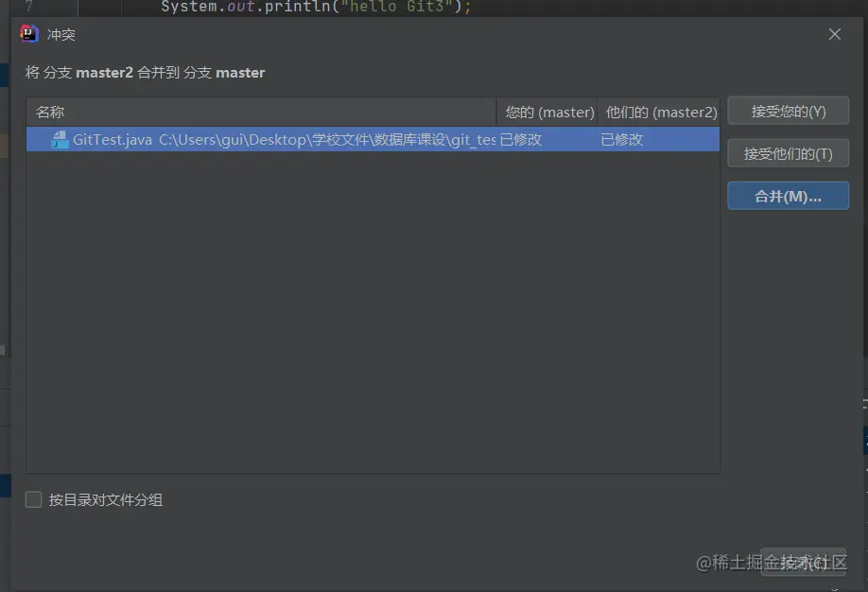
Task: Click the IntelliJ icon in the dialog title
Action: tap(29, 34)
